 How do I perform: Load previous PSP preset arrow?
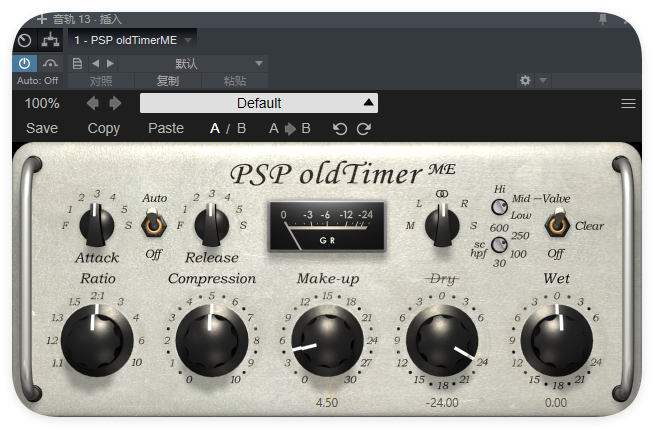click(x=93, y=103)
